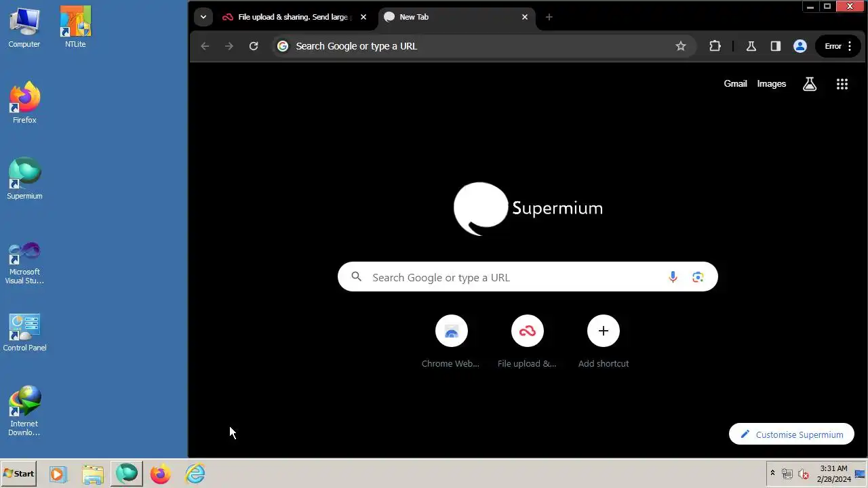Open the Error browser menu button
Screen dimensions: 868x488
coord(838,46)
